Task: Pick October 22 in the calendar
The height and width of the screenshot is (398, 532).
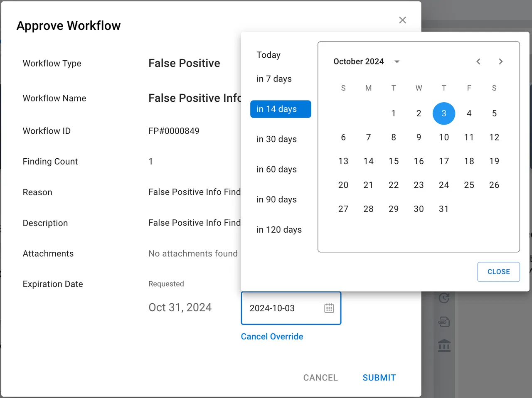Action: coord(394,185)
